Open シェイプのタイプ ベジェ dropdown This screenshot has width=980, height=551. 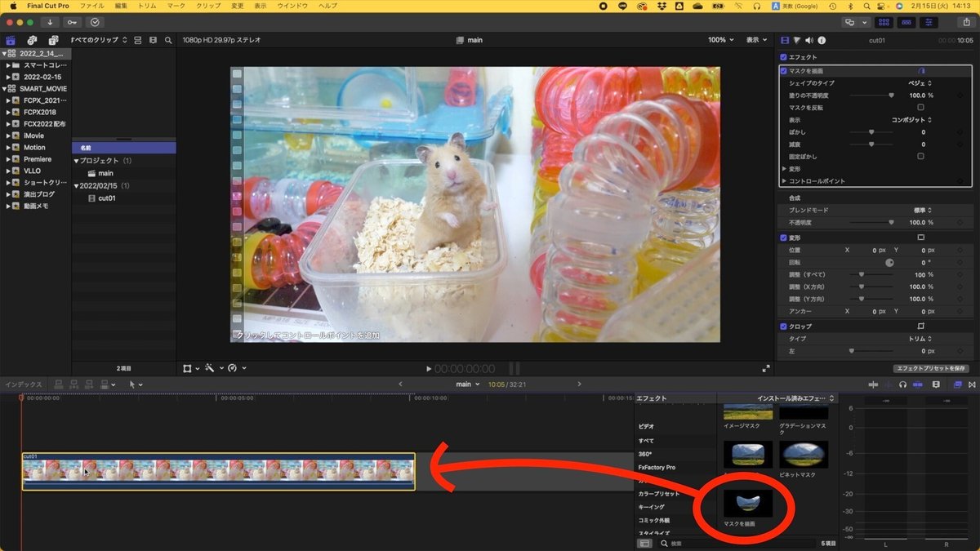(920, 83)
